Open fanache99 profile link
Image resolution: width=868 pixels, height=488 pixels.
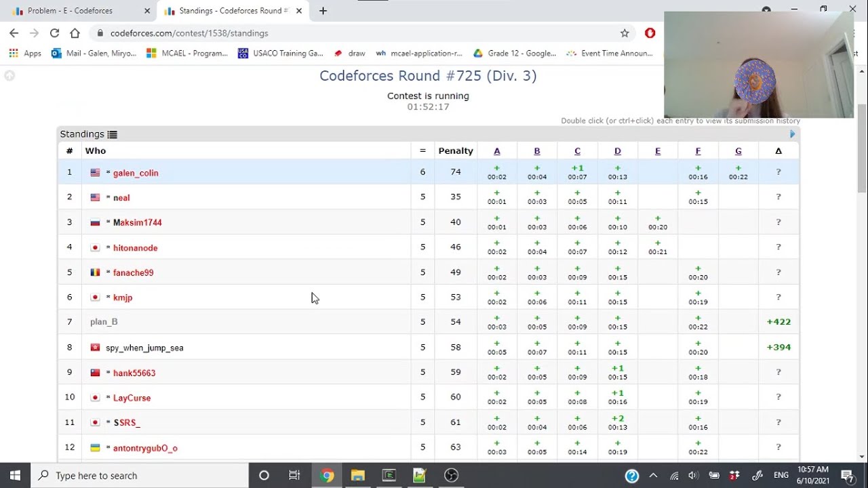[x=134, y=272]
